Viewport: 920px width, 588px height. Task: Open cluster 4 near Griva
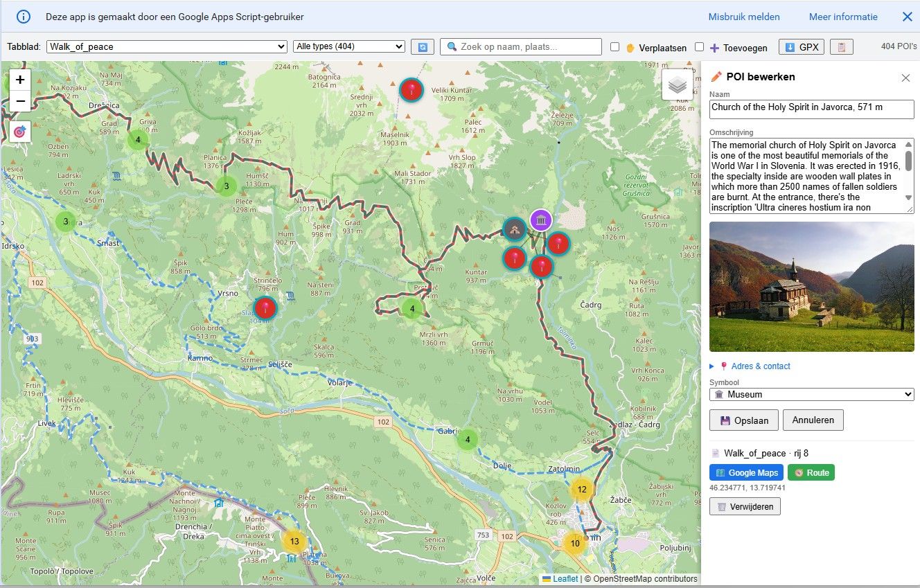click(x=138, y=140)
